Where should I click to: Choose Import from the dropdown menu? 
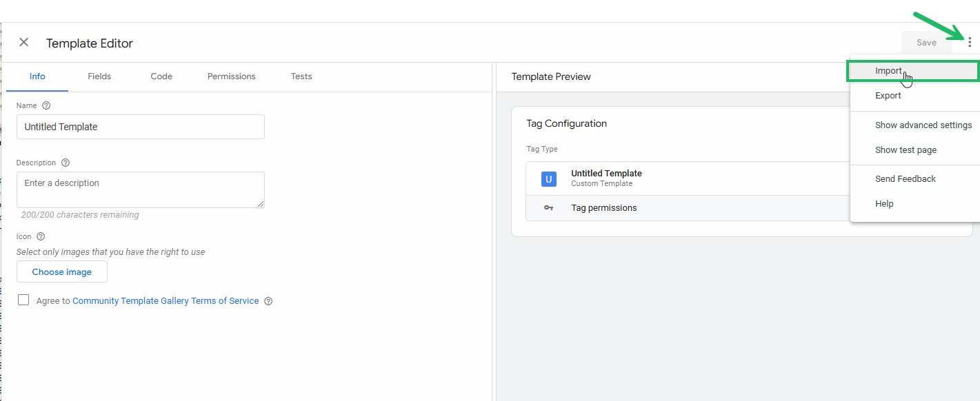coord(888,71)
